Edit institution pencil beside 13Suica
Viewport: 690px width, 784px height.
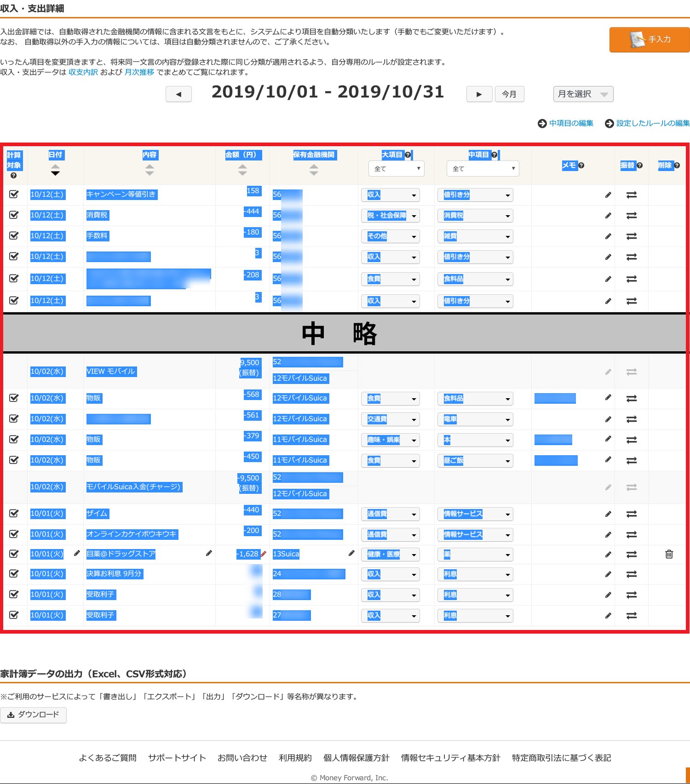tap(351, 553)
